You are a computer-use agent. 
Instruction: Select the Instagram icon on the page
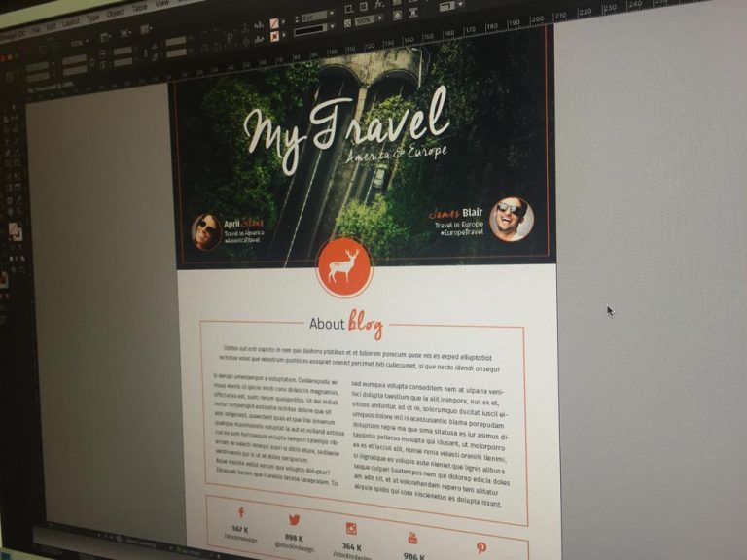[x=351, y=529]
